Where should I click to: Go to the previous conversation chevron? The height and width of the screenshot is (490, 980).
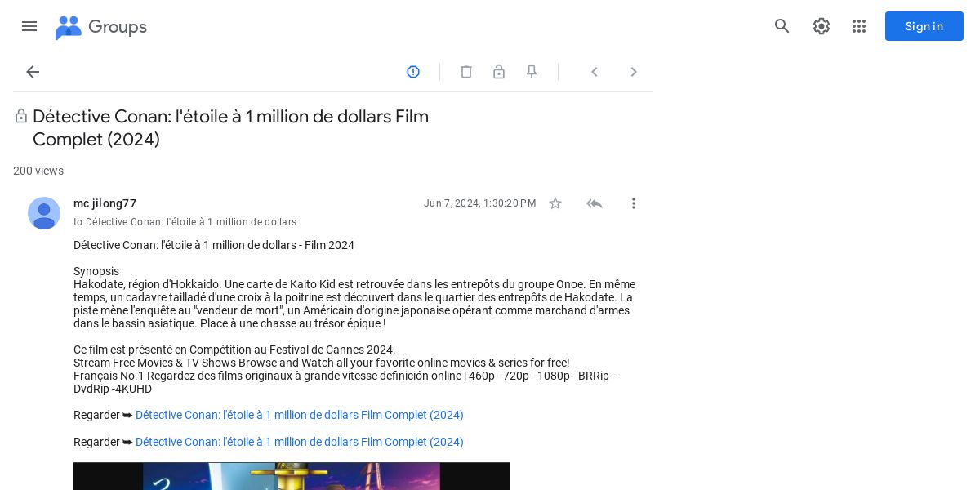point(595,72)
